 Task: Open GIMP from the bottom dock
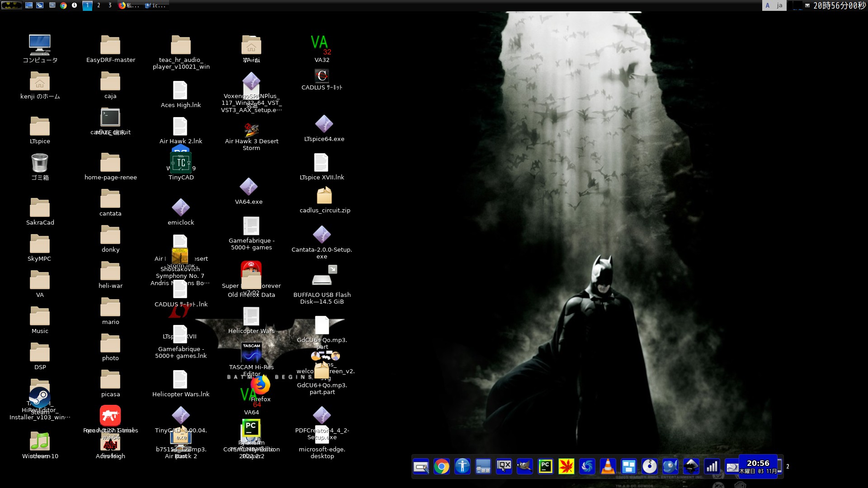(524, 466)
